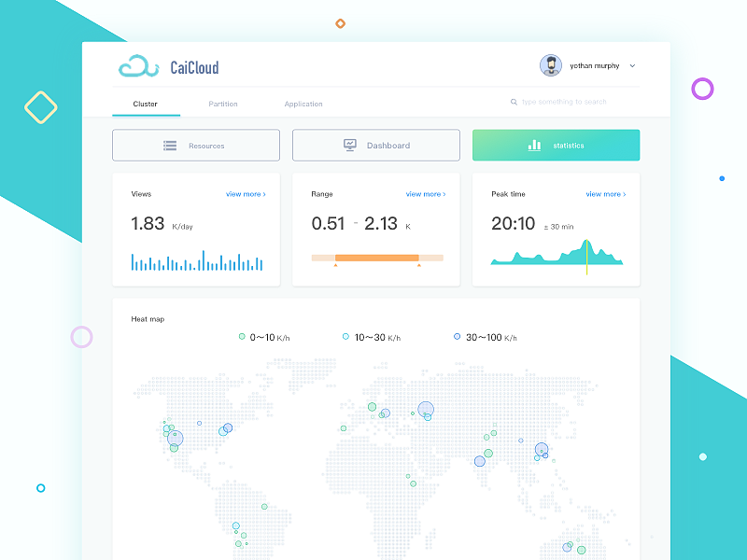
Task: Click the CaiCloud cloud logo
Action: [x=138, y=66]
